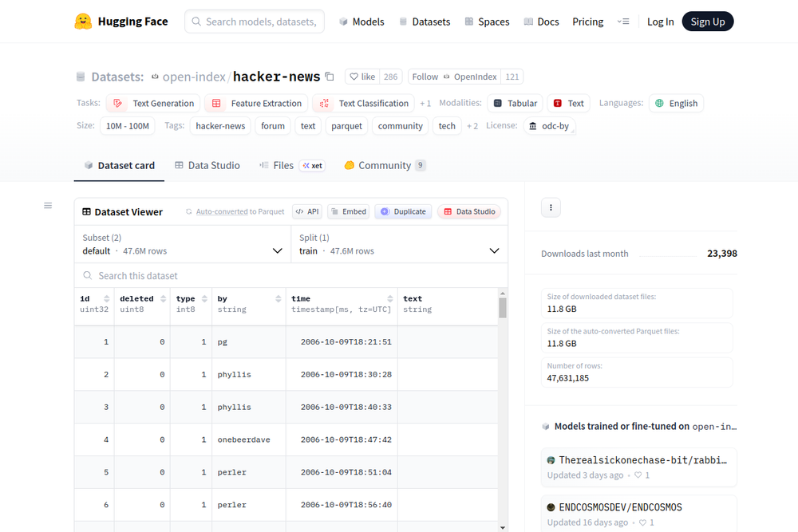Filter by Text modality tag
This screenshot has width=798, height=532.
(x=568, y=103)
